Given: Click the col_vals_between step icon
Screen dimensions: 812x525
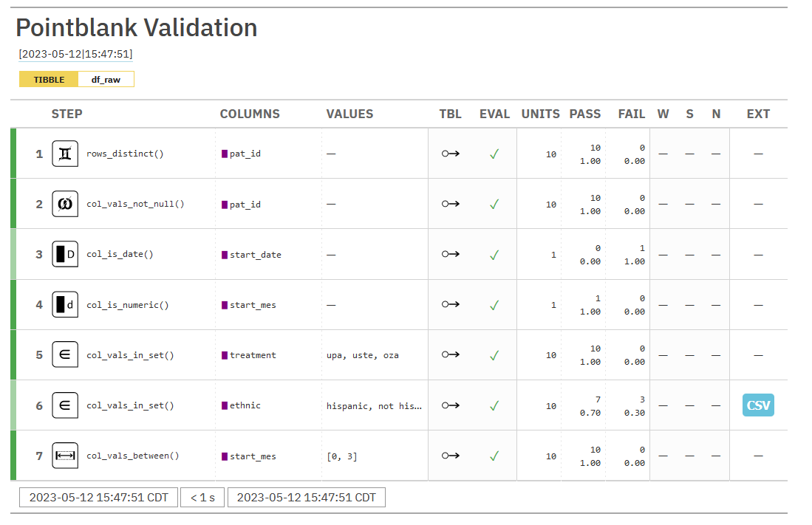Looking at the screenshot, I should coord(65,456).
